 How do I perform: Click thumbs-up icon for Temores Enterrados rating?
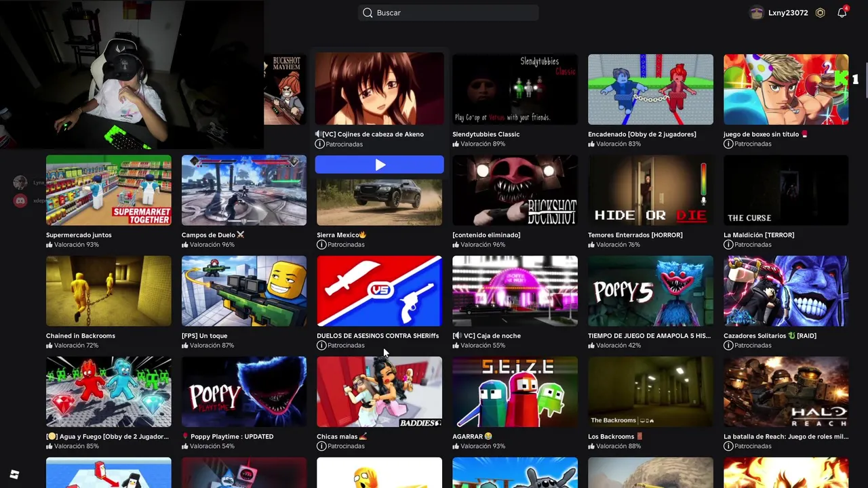point(591,245)
